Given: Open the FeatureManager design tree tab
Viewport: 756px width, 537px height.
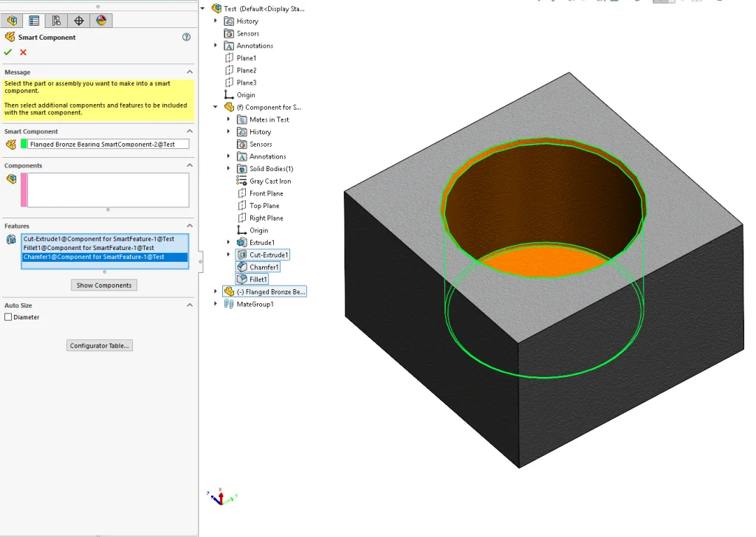Looking at the screenshot, I should 12,21.
